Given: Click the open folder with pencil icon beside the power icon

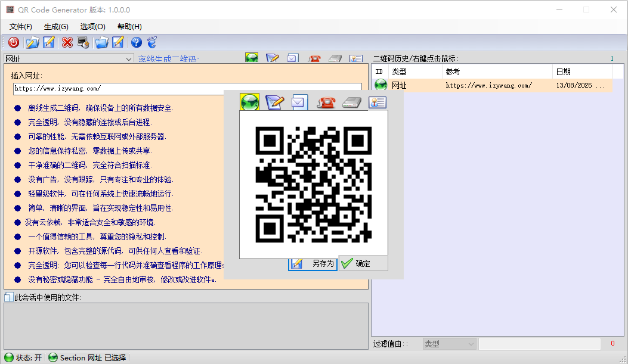Looking at the screenshot, I should pyautogui.click(x=32, y=42).
